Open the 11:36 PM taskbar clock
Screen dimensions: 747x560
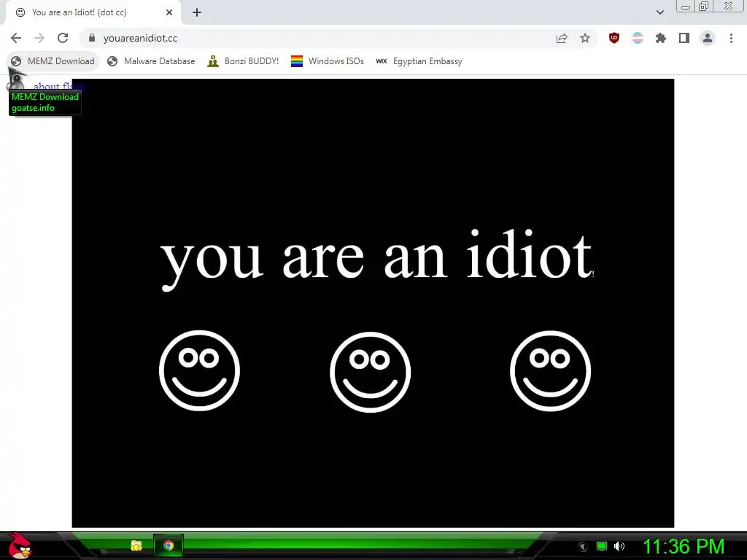point(684,547)
